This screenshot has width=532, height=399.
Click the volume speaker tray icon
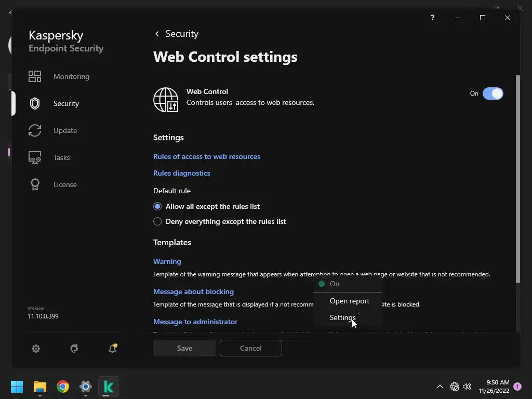point(467,387)
